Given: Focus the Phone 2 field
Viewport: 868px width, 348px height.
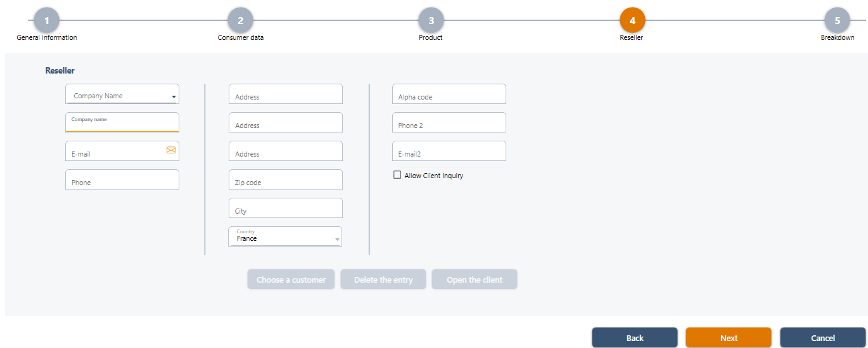Looking at the screenshot, I should (x=449, y=122).
